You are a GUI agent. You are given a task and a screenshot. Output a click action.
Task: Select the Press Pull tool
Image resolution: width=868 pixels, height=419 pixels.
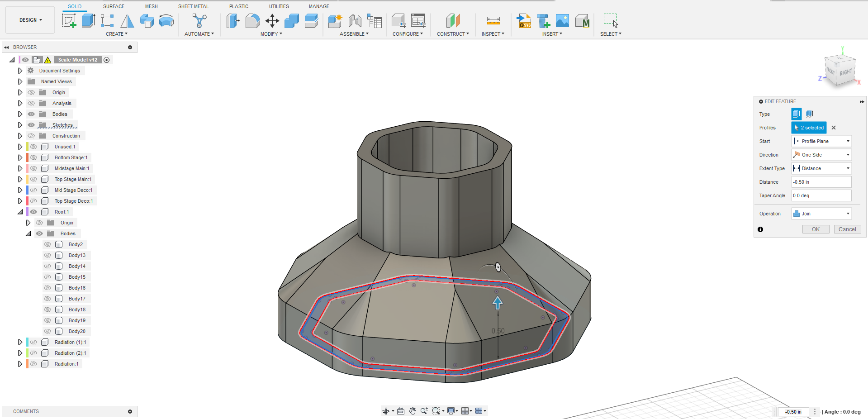pos(232,20)
